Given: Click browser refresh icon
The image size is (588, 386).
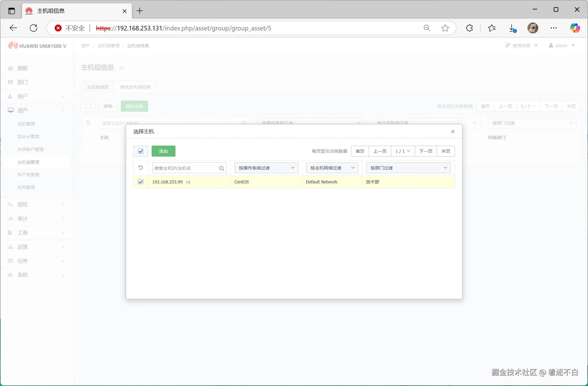Looking at the screenshot, I should click(33, 28).
